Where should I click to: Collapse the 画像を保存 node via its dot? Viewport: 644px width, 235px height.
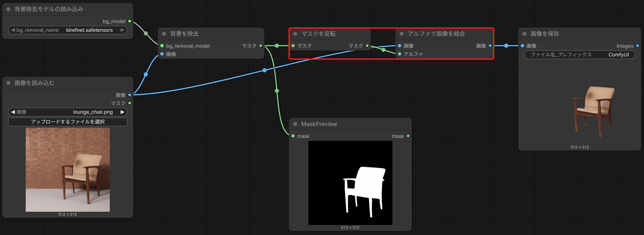tap(524, 34)
